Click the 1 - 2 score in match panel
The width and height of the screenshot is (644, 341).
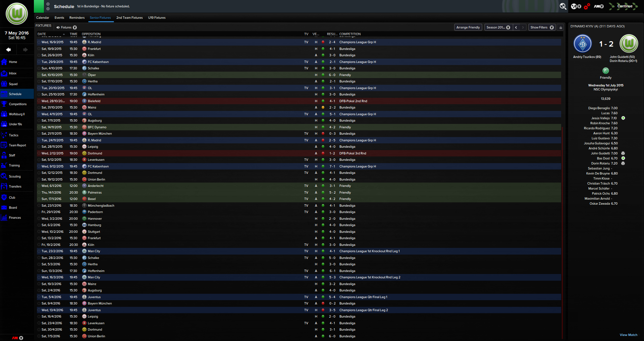point(606,44)
